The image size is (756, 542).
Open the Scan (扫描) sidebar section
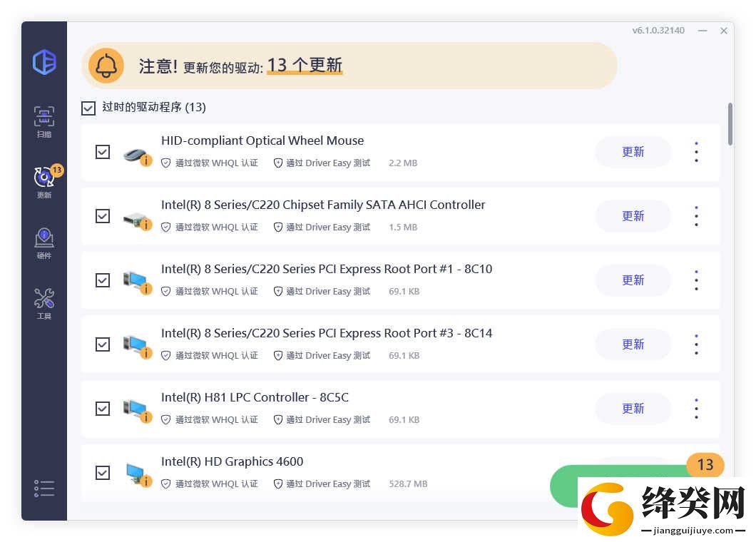tap(44, 122)
